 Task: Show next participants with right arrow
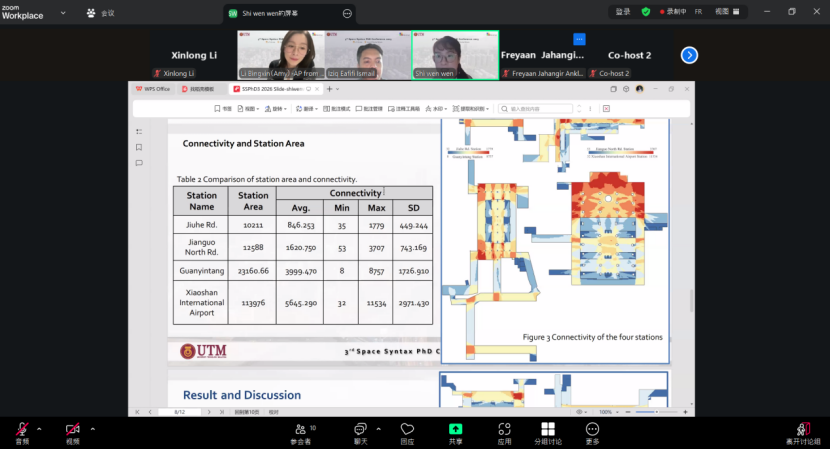pyautogui.click(x=689, y=55)
